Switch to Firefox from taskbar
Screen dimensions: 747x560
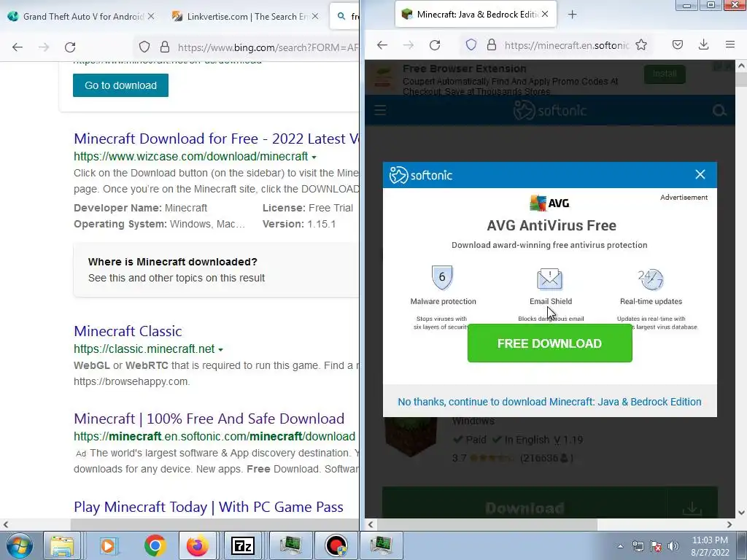pyautogui.click(x=197, y=545)
